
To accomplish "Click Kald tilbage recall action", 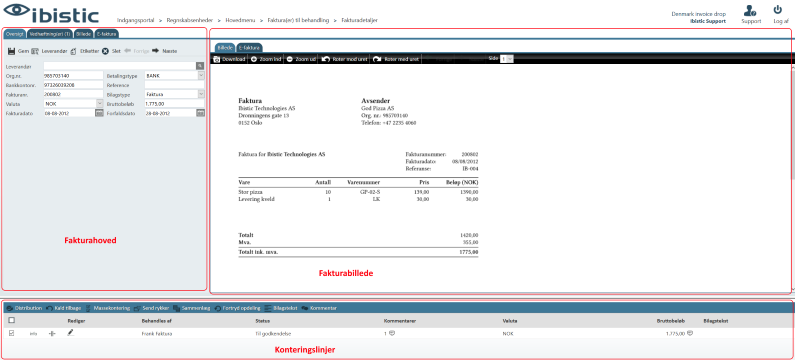I will pyautogui.click(x=63, y=308).
